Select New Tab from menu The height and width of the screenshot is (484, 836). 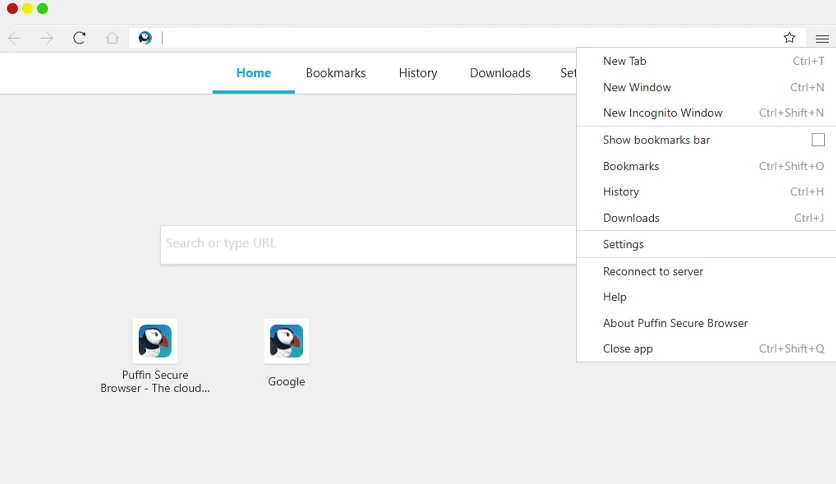706,61
